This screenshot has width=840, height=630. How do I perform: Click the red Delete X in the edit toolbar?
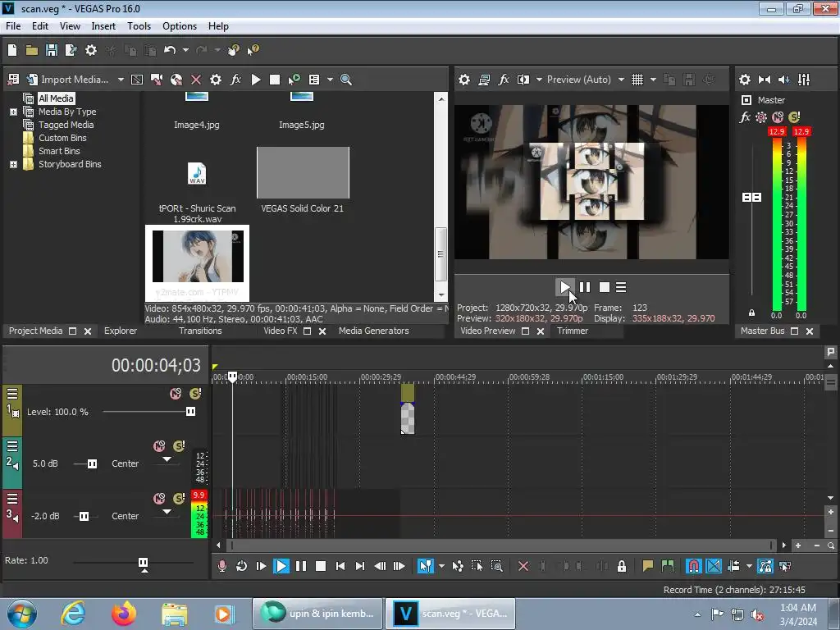tap(523, 566)
